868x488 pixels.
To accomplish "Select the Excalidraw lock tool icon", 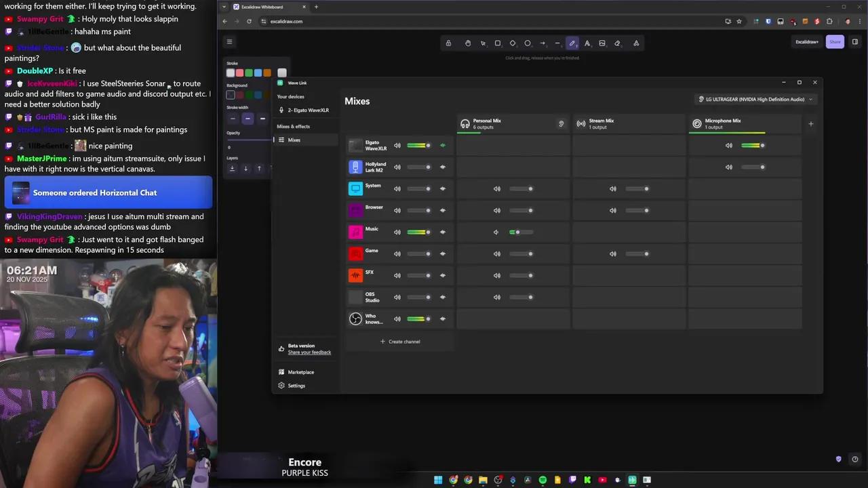I will point(448,43).
